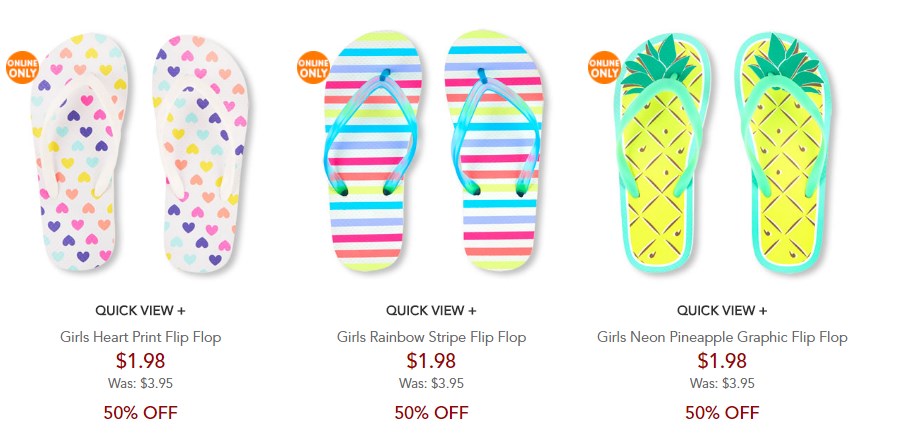Follow the Girls Heart Print Flip Flop link
The height and width of the screenshot is (440, 908).
[140, 337]
